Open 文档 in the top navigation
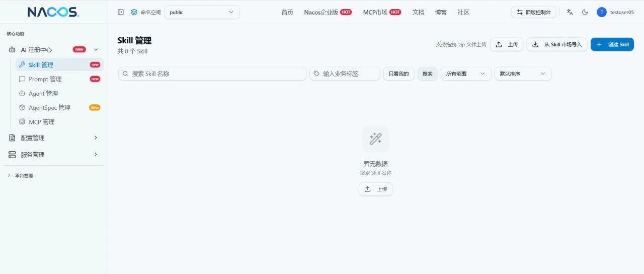Image resolution: width=644 pixels, height=274 pixels. [x=419, y=12]
